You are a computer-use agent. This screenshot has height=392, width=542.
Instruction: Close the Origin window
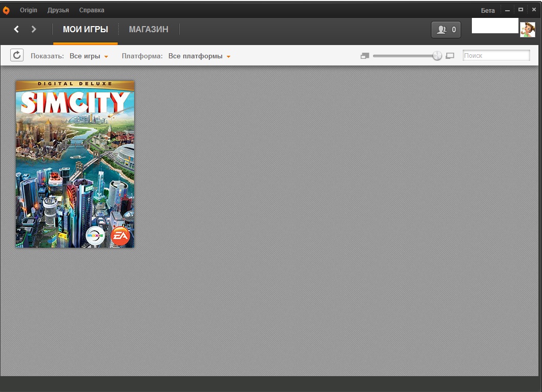[x=534, y=10]
